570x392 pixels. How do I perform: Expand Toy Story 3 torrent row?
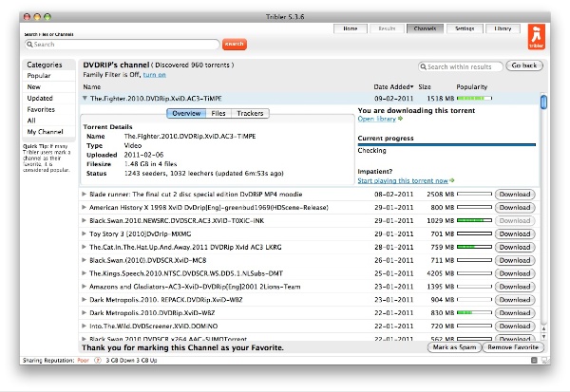[x=84, y=233]
